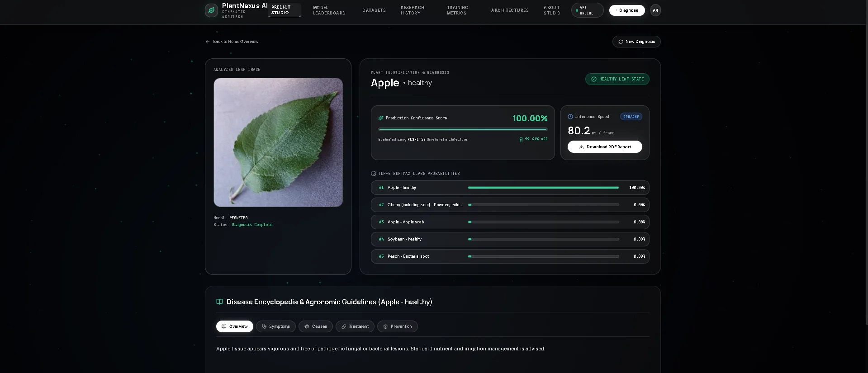Select the #3 Apple - Apple scab row
This screenshot has width=868, height=373.
(510, 222)
